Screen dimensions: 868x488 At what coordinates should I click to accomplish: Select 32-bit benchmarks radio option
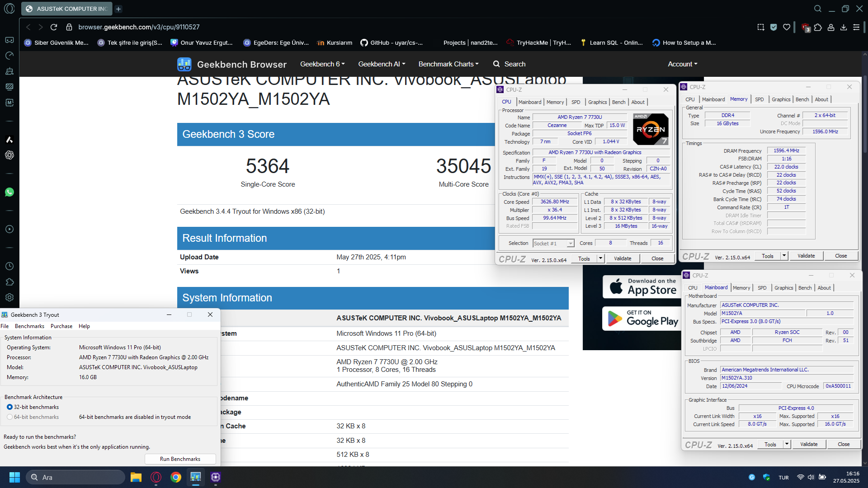[x=9, y=407]
